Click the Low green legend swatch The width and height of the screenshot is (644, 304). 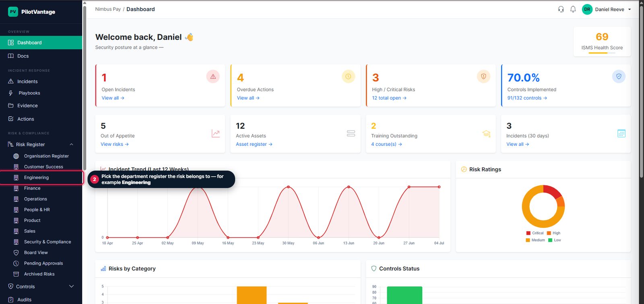550,240
